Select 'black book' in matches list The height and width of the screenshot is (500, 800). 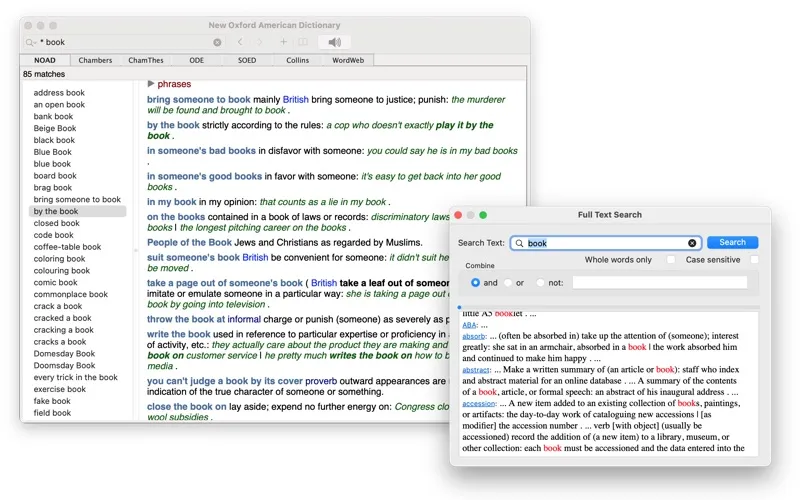(54, 140)
